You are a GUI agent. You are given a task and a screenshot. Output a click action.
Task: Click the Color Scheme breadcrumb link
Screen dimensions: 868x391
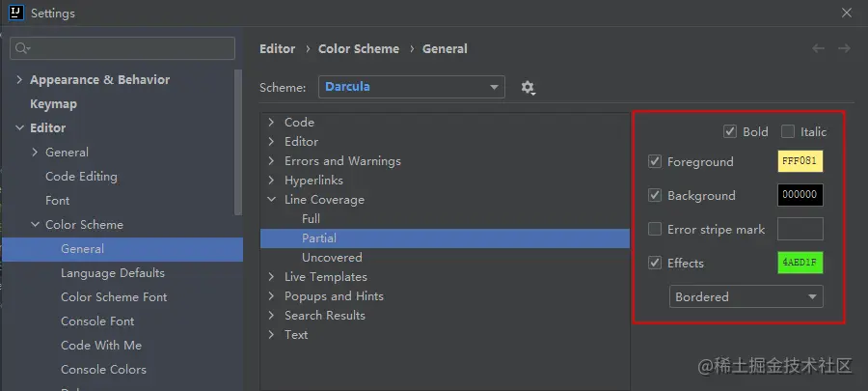(359, 48)
